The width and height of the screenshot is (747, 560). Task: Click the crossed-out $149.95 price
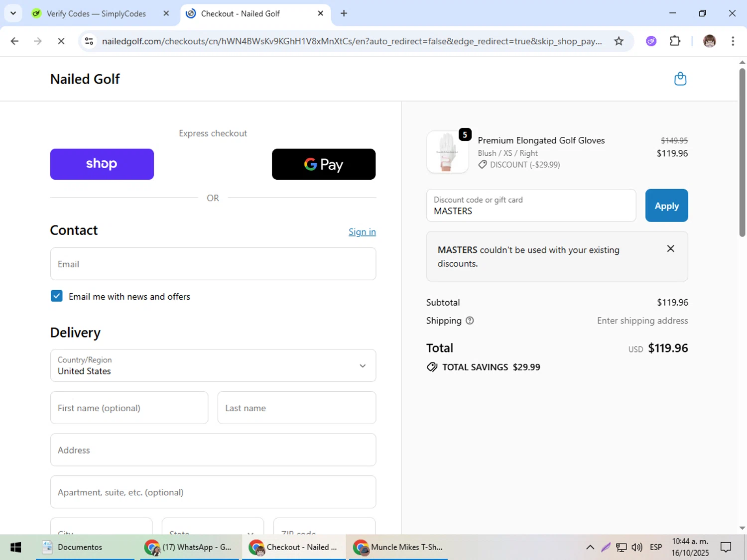(674, 141)
